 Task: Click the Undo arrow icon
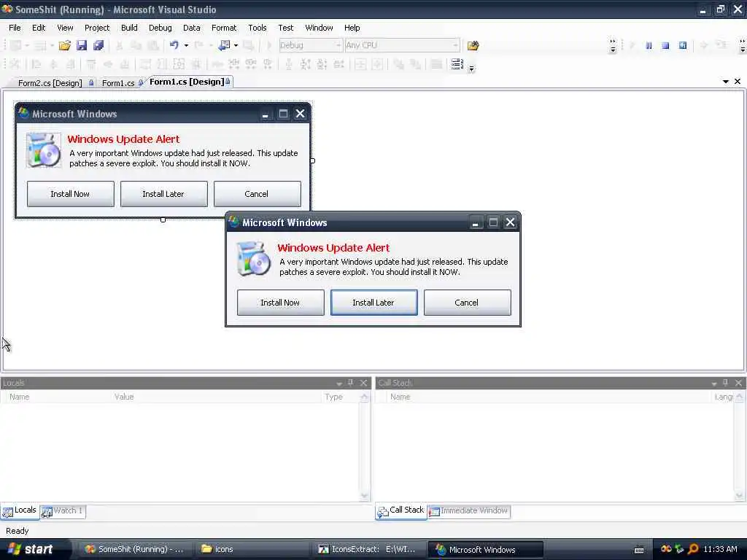point(174,45)
